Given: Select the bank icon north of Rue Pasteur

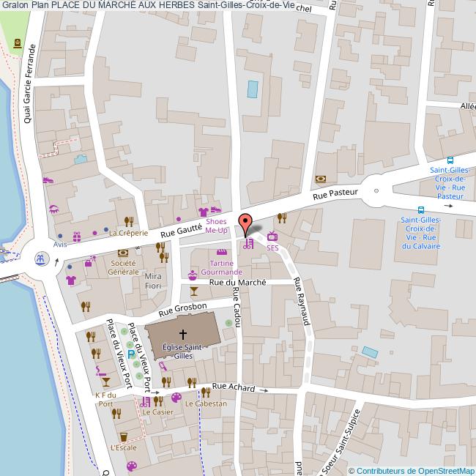Looking at the screenshot, I should [321, 179].
